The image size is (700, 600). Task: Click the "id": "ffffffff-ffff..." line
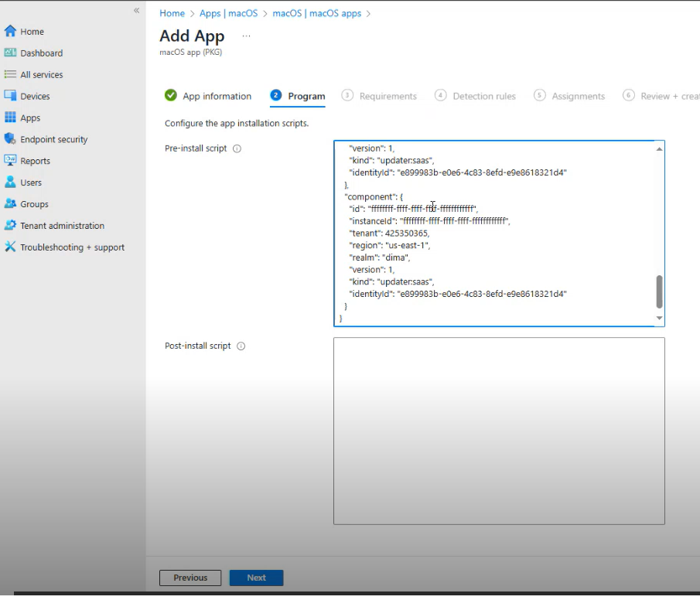pos(413,209)
